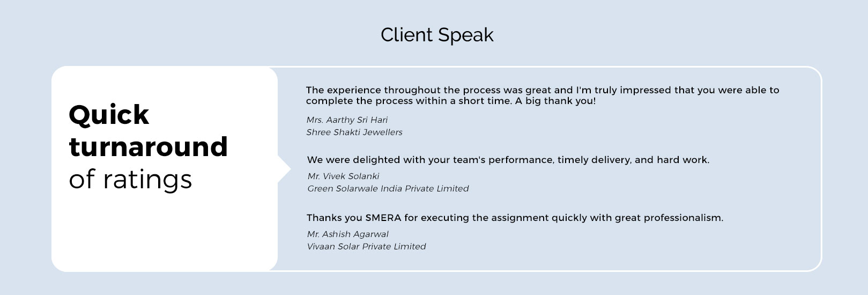Image resolution: width=868 pixels, height=295 pixels.
Task: Click reviewer name 'Mr. Ashish Agarwal'
Action: point(348,234)
